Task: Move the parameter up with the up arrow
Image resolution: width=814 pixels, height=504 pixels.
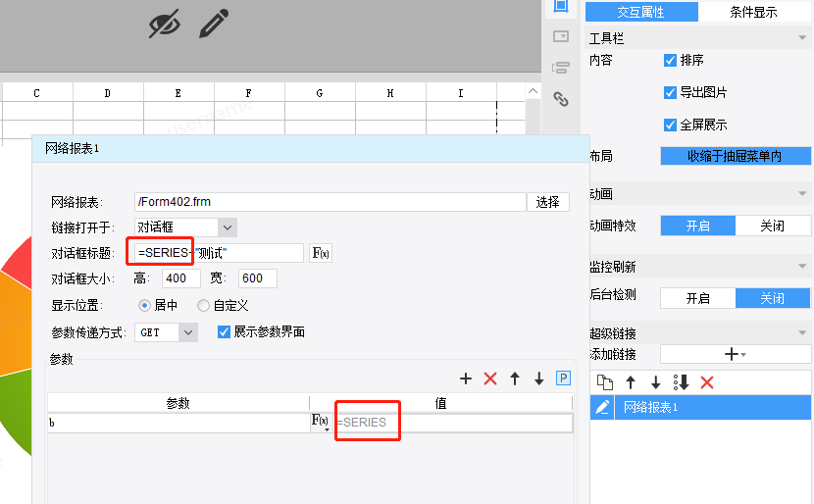Action: 515,378
